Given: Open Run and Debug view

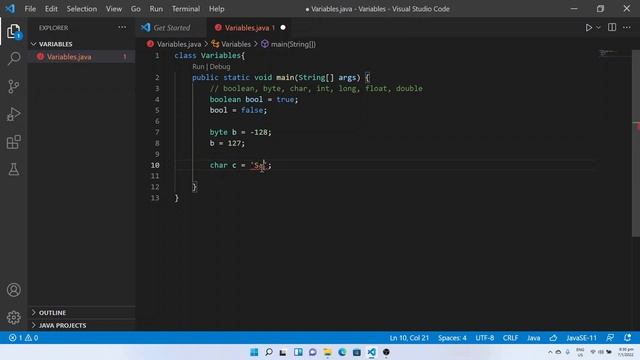Looking at the screenshot, I should [x=13, y=114].
